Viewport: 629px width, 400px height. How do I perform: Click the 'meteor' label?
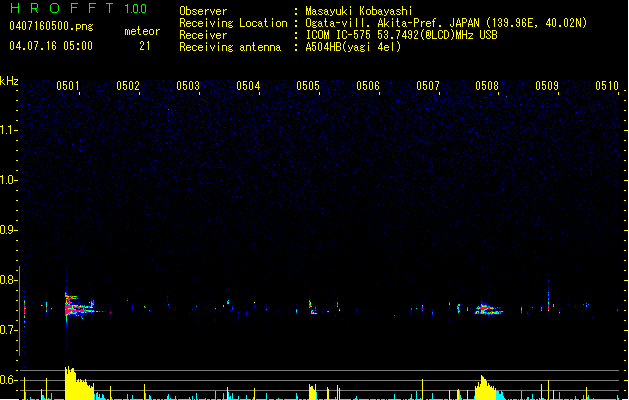(142, 31)
